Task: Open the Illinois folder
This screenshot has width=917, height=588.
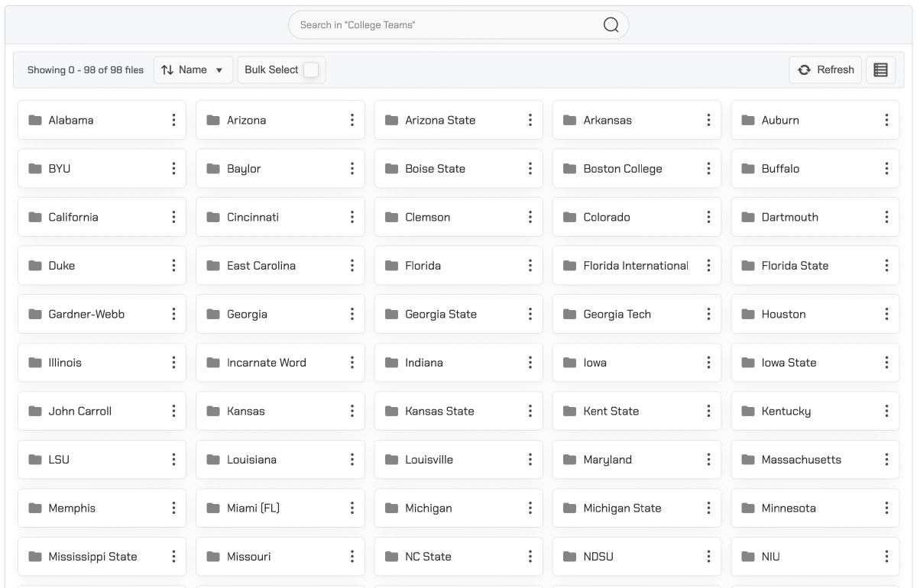Action: [102, 363]
